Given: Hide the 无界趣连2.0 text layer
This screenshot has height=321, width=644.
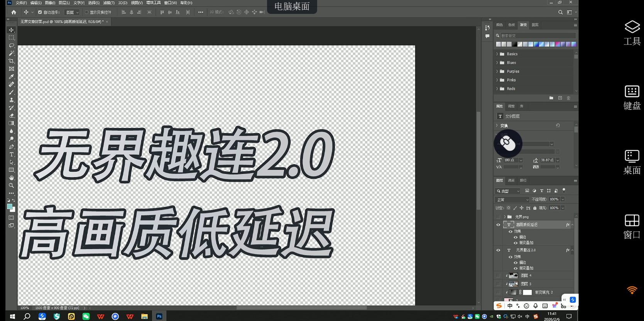Looking at the screenshot, I should pyautogui.click(x=498, y=250).
